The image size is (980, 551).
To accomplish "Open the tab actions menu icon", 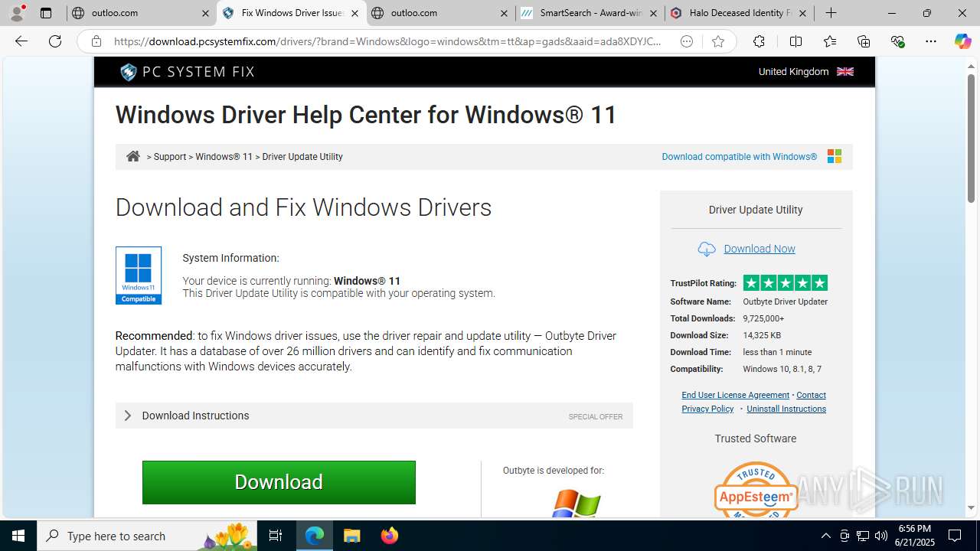I will point(46,13).
